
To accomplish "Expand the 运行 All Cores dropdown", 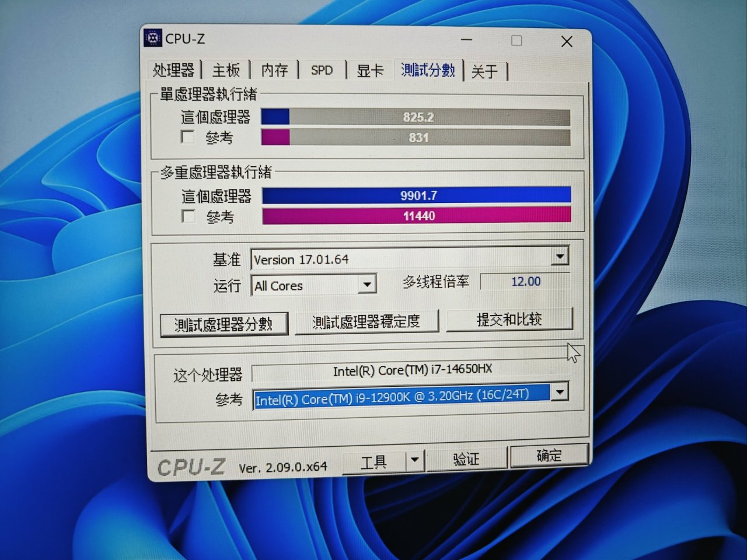I will pos(313,285).
